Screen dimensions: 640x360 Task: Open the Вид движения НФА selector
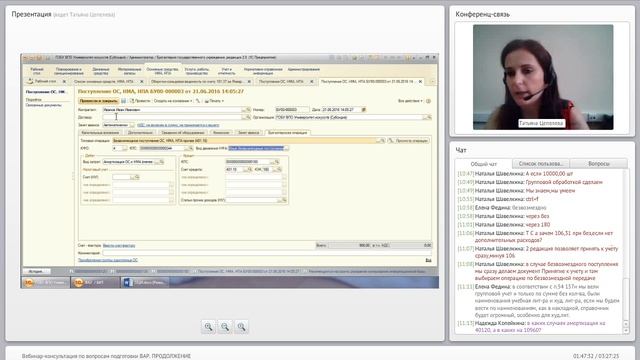(x=286, y=148)
